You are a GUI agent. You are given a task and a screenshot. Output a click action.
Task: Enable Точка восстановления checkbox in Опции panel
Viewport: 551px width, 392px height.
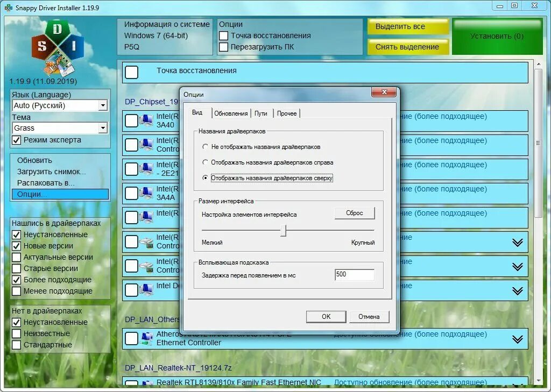[x=223, y=36]
